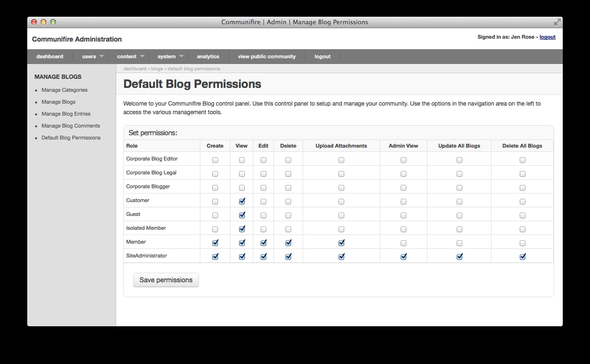Switch to the dashboard section
This screenshot has height=364, width=590.
click(x=50, y=56)
